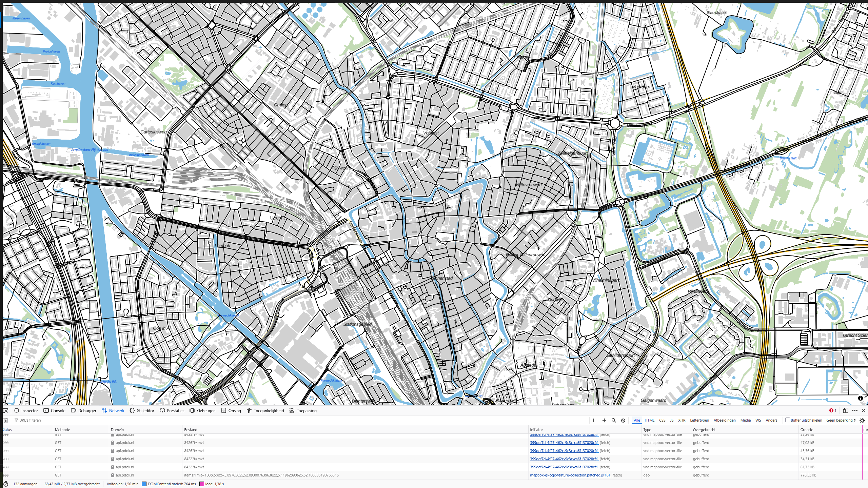Click the element picker icon

tap(5, 410)
